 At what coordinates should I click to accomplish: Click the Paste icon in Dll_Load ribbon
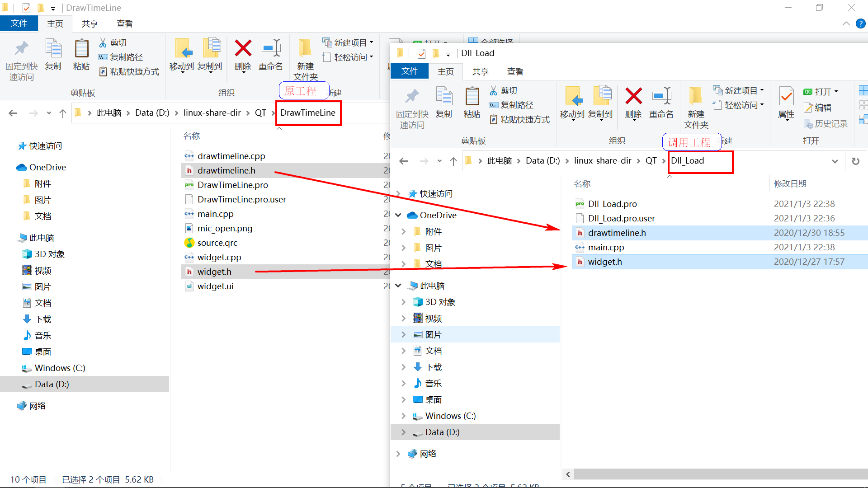(x=472, y=97)
